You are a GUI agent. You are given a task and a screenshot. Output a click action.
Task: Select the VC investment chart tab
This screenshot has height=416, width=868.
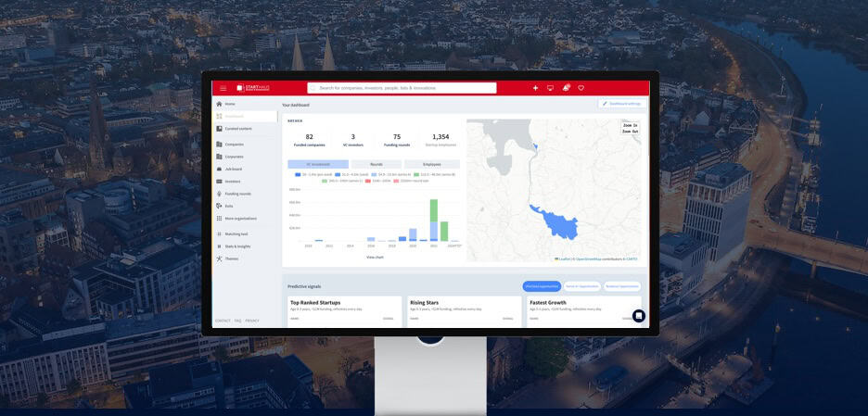[x=318, y=164]
